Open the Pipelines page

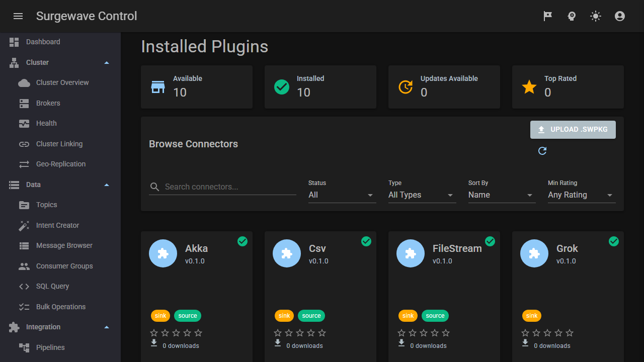[60, 347]
